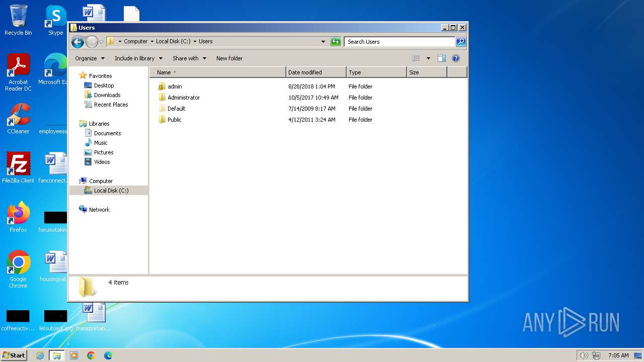Focus the Search Users input box
This screenshot has width=644, height=362.
point(400,42)
